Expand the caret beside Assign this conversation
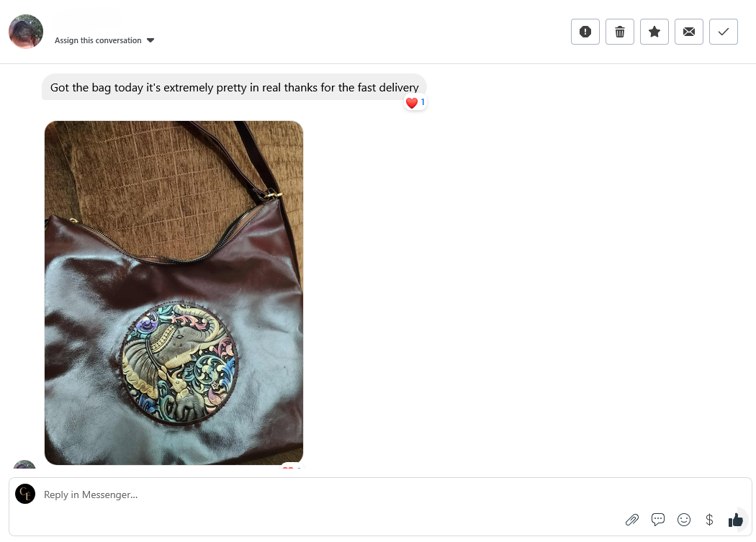This screenshot has height=542, width=756. tap(150, 40)
